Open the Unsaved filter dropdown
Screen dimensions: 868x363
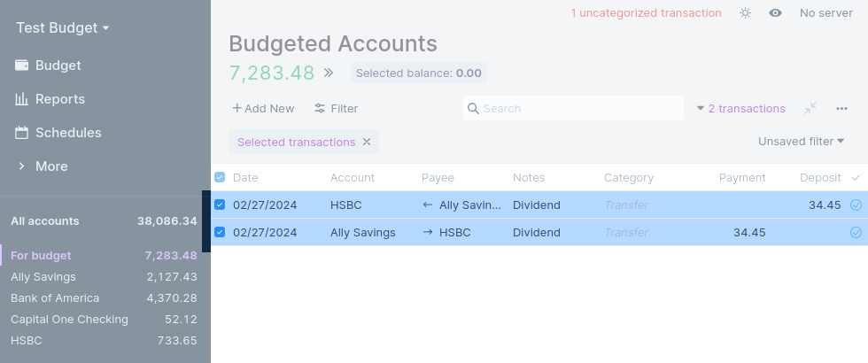[x=801, y=141]
